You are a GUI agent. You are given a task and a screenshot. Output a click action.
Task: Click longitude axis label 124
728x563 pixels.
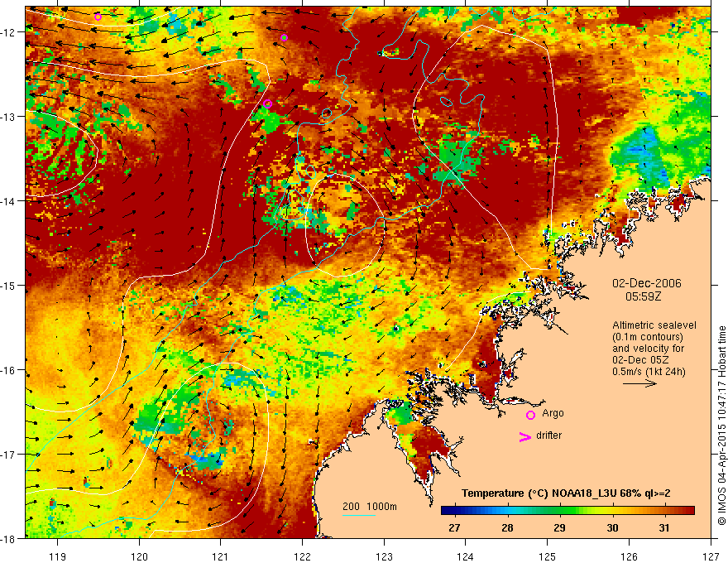466,556
